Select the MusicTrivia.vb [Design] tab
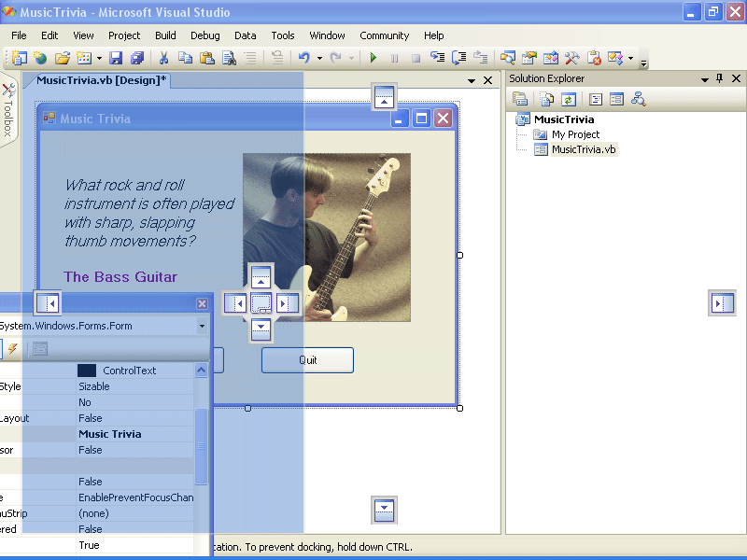 101,80
